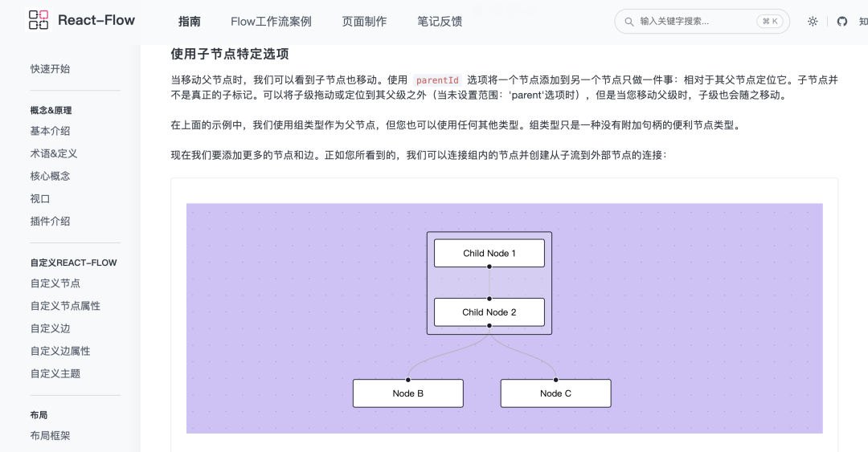
Task: Click Child Node 2 top target handle
Action: (x=489, y=299)
